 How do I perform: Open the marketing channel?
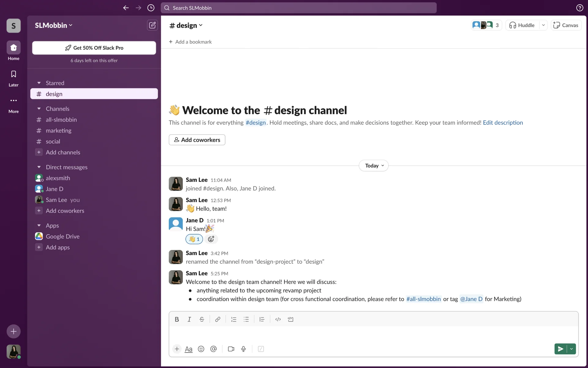[x=58, y=131]
